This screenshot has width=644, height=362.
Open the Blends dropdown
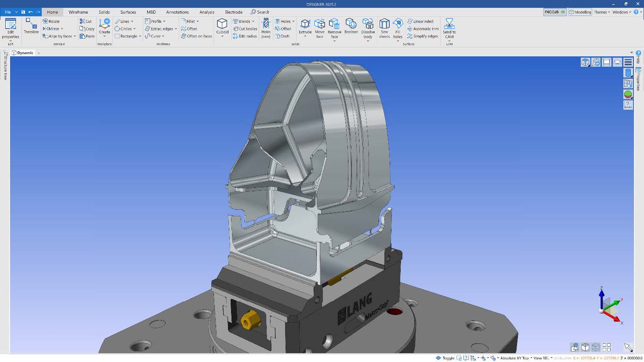pyautogui.click(x=253, y=21)
